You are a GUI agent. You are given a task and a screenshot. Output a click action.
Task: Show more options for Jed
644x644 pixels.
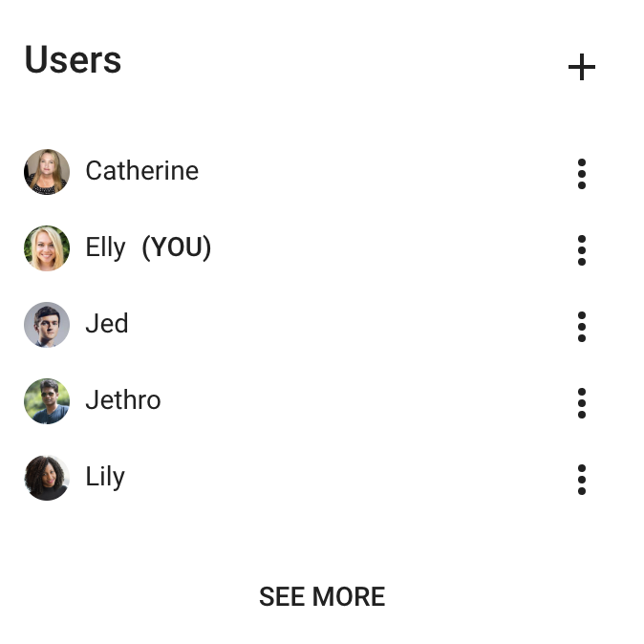click(x=581, y=326)
